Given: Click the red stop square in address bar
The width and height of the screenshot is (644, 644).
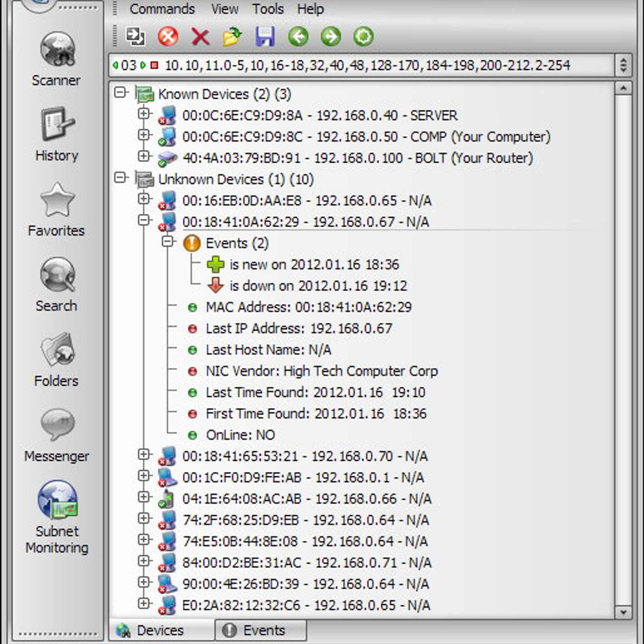Looking at the screenshot, I should tap(154, 65).
